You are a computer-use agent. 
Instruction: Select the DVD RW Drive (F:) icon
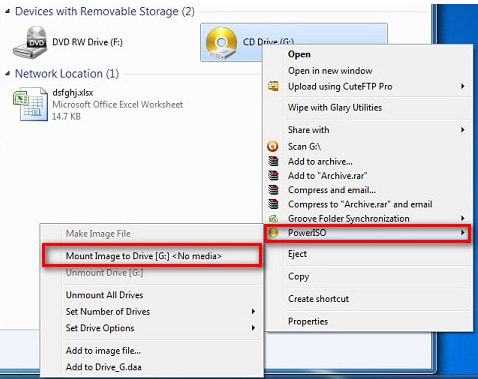(30, 42)
